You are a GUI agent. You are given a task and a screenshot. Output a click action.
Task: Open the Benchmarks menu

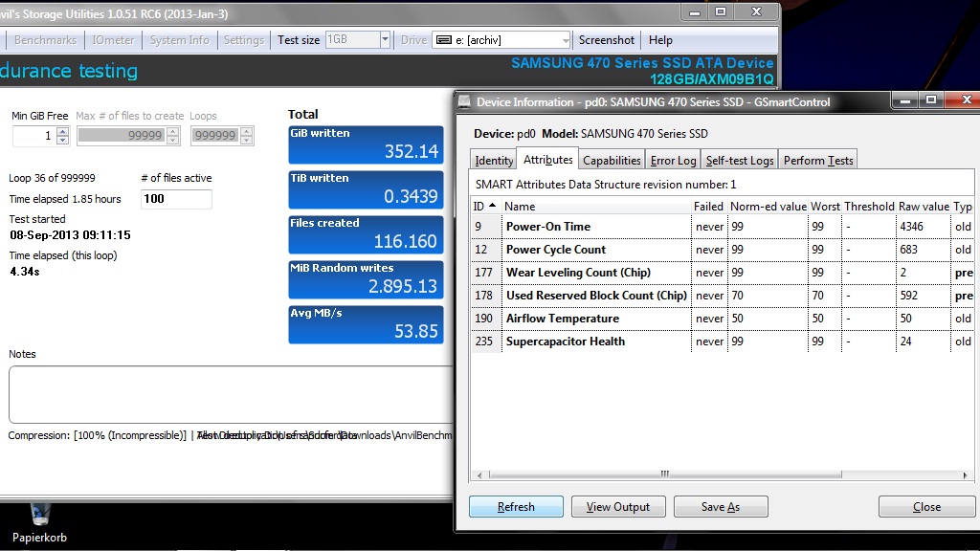coord(45,40)
